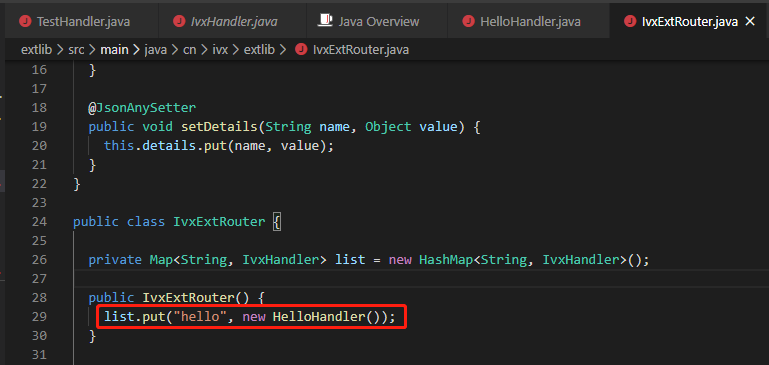Screen dimensions: 769x365
Task: Open the extlib breadcrumb after ivx
Action: click(259, 50)
